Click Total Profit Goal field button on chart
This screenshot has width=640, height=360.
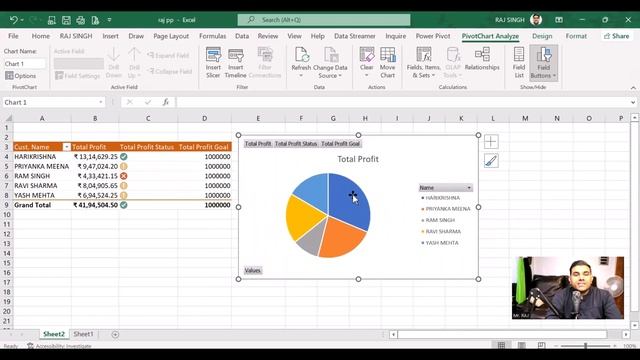click(x=340, y=144)
